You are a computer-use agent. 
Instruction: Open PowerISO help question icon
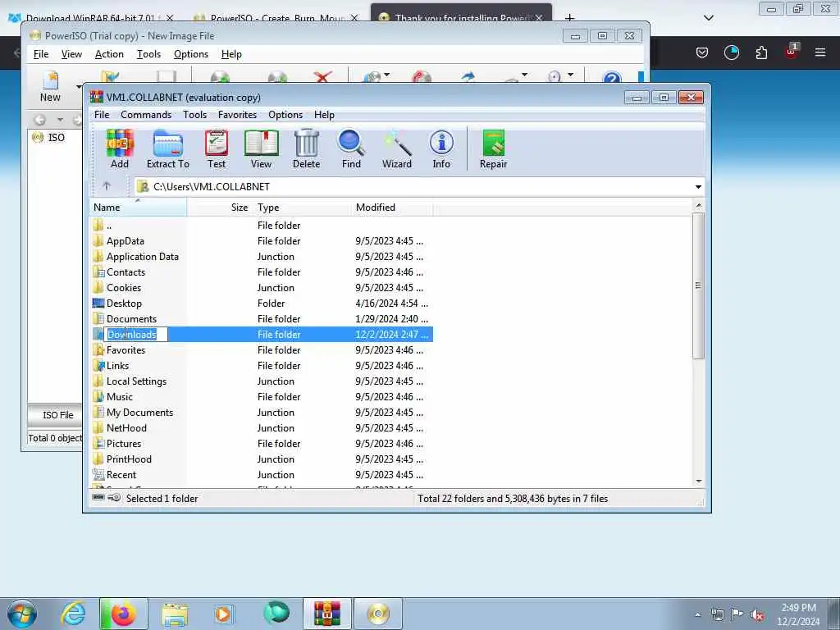(612, 77)
